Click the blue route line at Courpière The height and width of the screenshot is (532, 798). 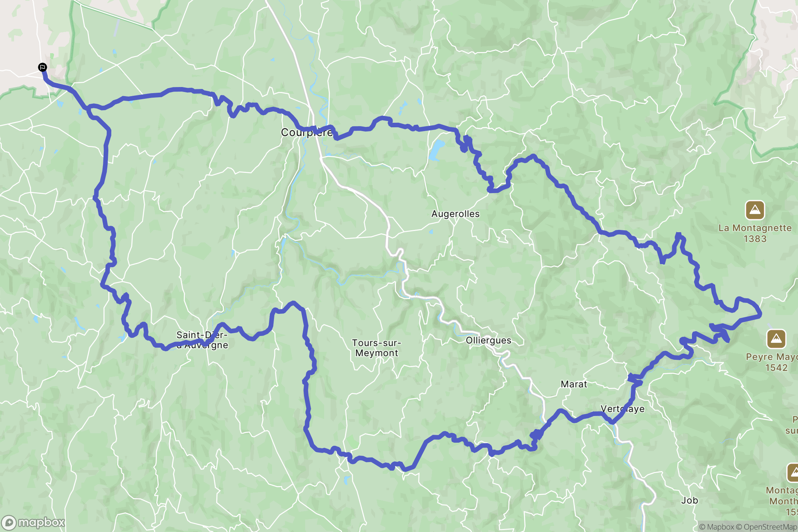point(315,130)
